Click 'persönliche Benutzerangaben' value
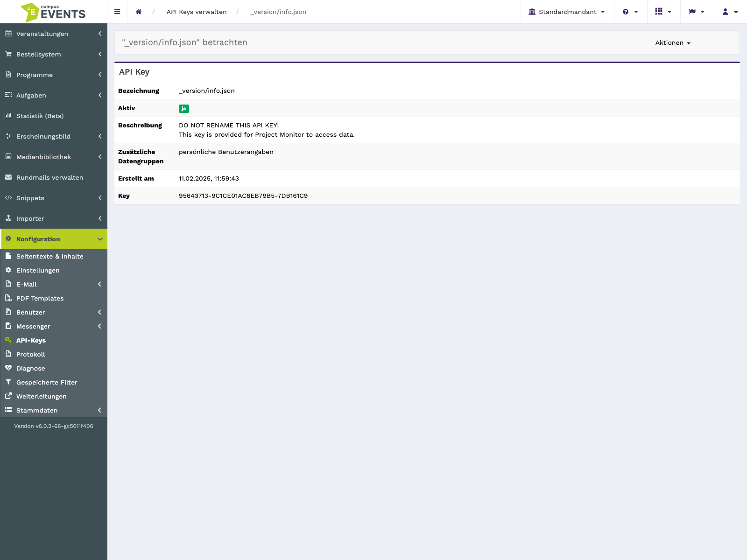The width and height of the screenshot is (747, 560). (x=226, y=152)
